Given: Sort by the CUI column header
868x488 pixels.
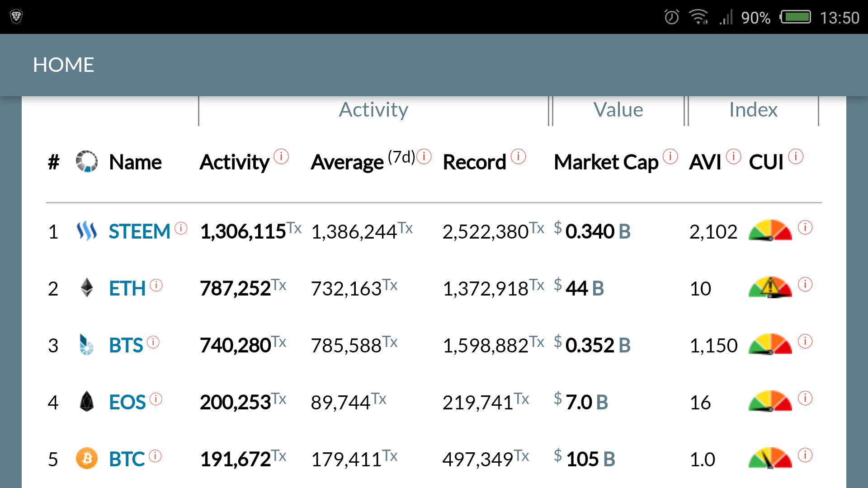Looking at the screenshot, I should (x=766, y=162).
